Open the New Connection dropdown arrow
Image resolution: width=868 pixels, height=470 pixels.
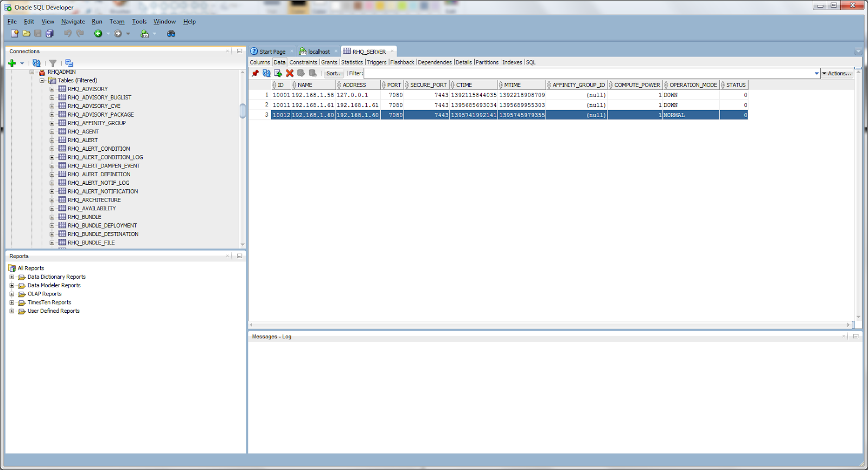point(22,63)
